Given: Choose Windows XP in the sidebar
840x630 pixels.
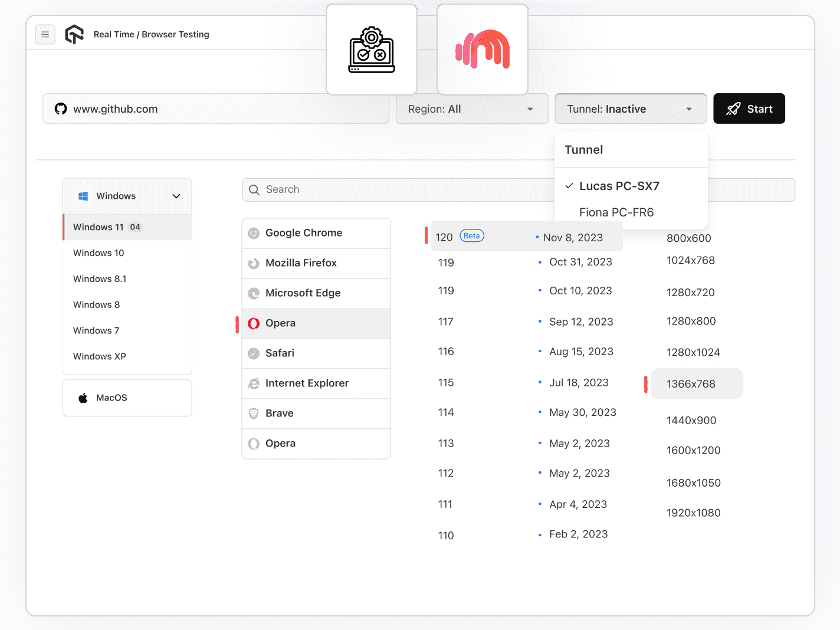Looking at the screenshot, I should (100, 357).
